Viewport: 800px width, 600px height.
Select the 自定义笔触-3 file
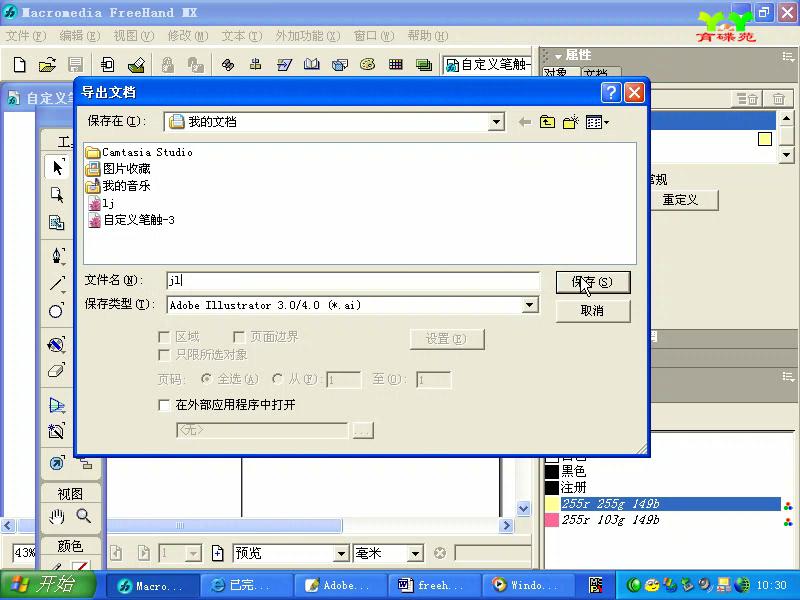point(131,220)
